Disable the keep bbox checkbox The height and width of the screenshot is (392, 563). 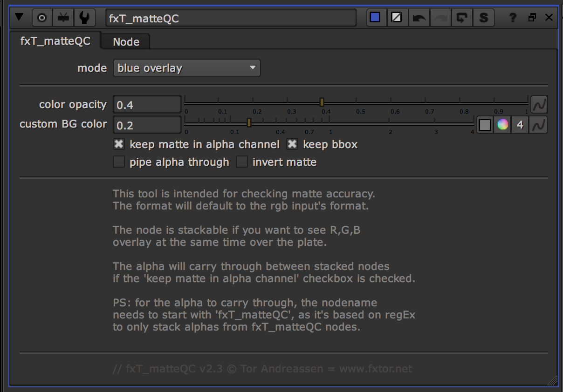pos(292,144)
